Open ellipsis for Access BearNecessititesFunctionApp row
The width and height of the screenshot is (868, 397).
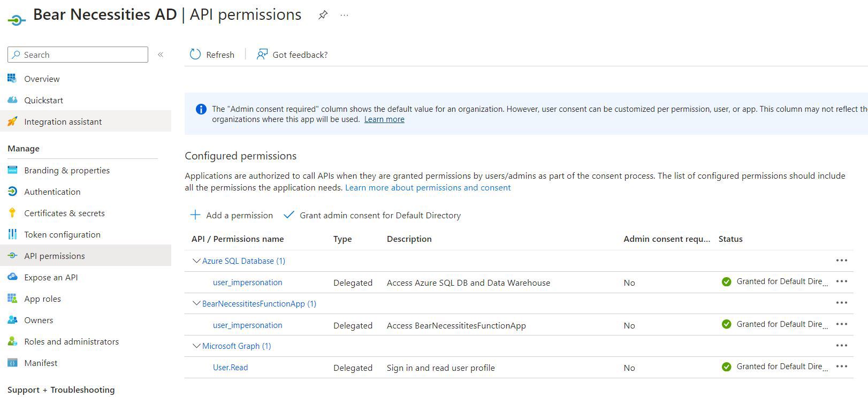(842, 324)
